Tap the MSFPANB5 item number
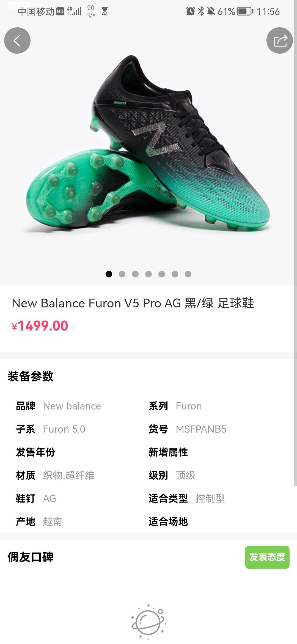This screenshot has height=644, width=297. point(201,429)
